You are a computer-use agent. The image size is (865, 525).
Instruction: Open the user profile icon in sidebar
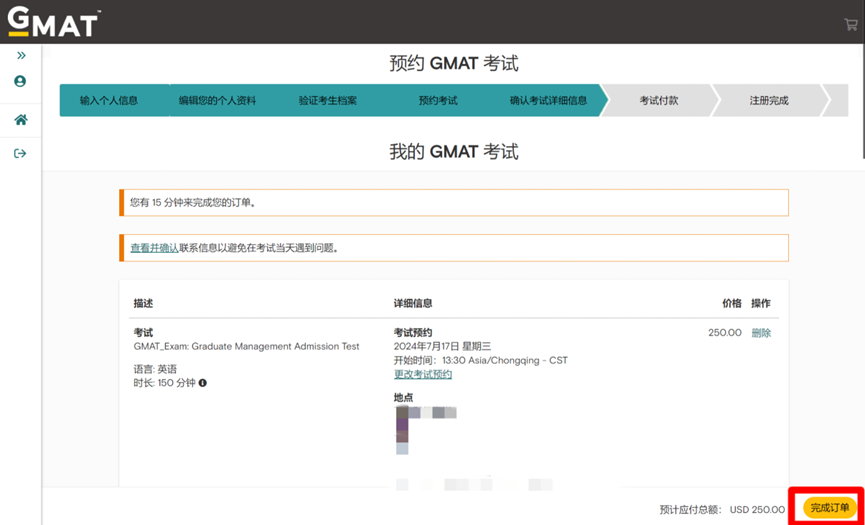[x=20, y=81]
